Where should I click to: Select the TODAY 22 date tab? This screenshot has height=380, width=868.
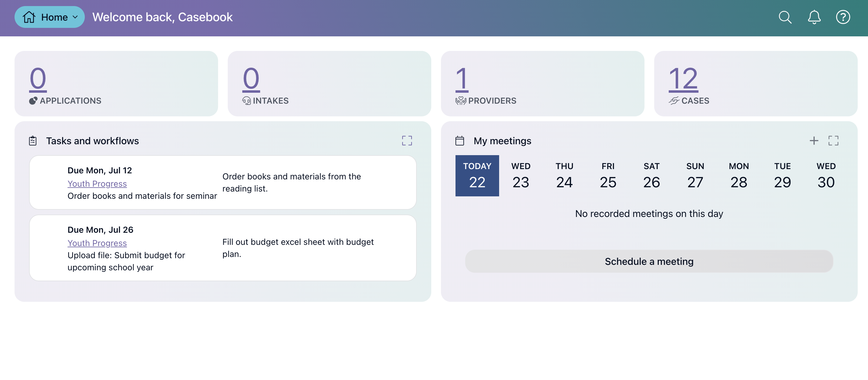pos(477,176)
